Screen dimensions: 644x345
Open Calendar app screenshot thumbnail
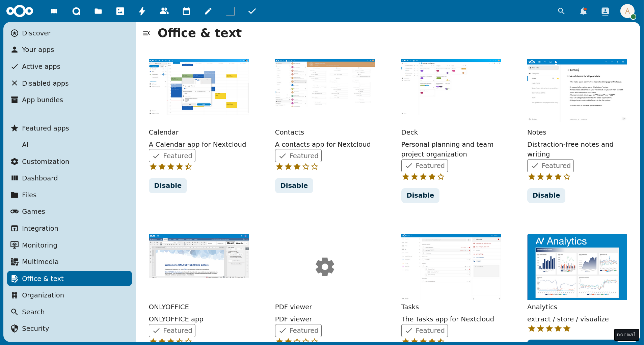[x=199, y=87]
